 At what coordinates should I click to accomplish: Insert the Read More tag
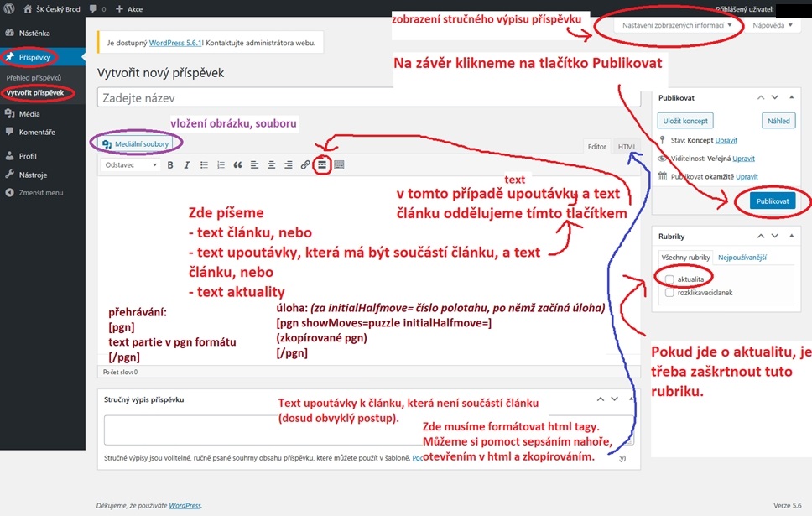[x=322, y=164]
